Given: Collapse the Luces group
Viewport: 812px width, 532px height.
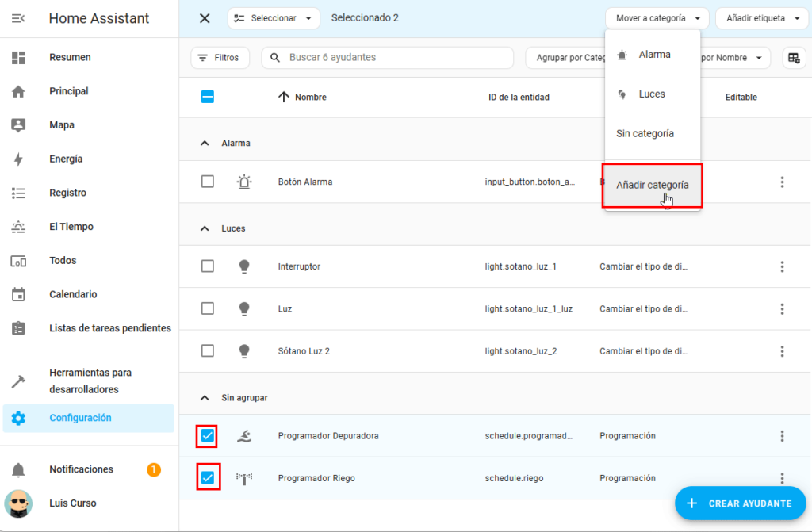Looking at the screenshot, I should [205, 228].
